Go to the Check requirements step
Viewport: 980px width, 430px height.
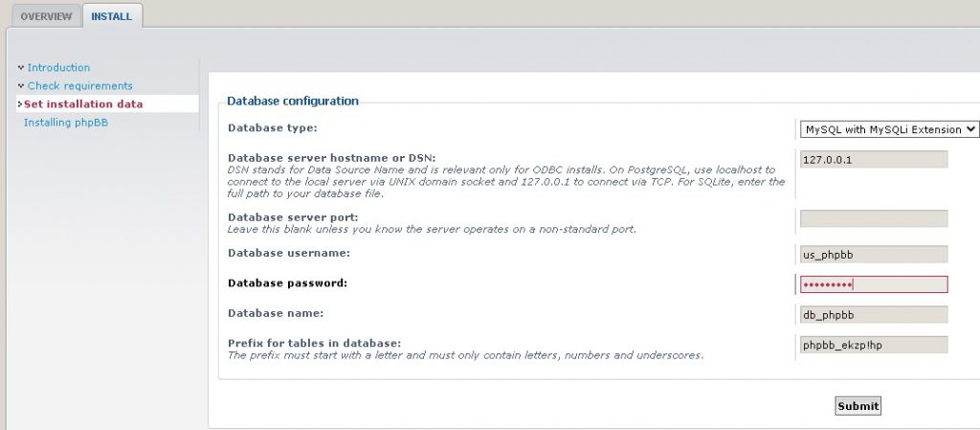point(79,86)
